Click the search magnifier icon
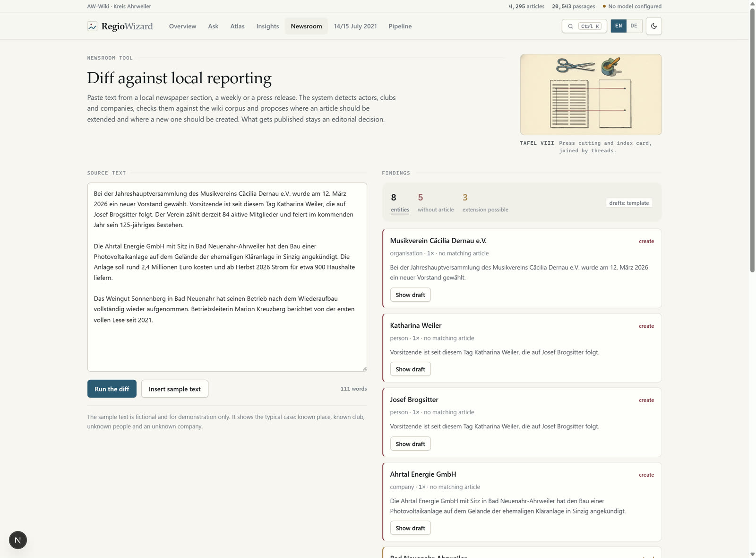This screenshot has height=558, width=756. pos(570,26)
